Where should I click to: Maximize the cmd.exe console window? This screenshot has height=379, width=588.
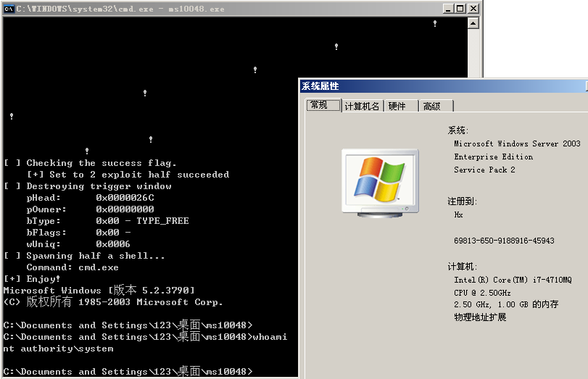click(x=460, y=9)
